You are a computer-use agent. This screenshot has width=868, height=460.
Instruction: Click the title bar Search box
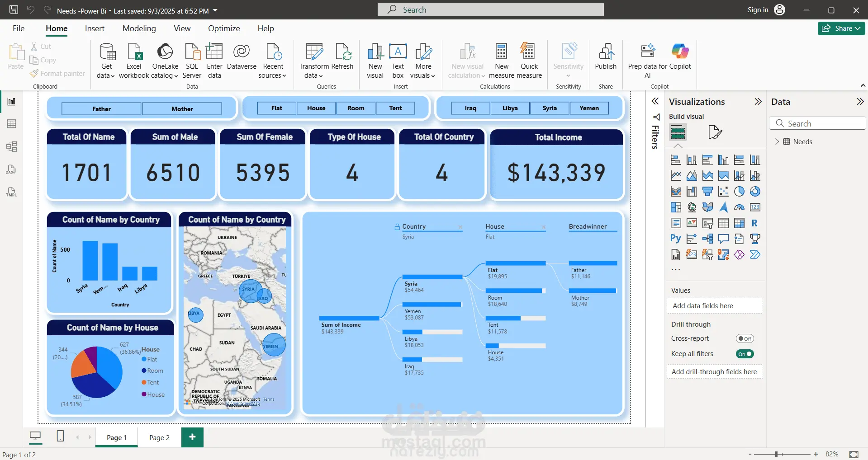click(x=490, y=9)
